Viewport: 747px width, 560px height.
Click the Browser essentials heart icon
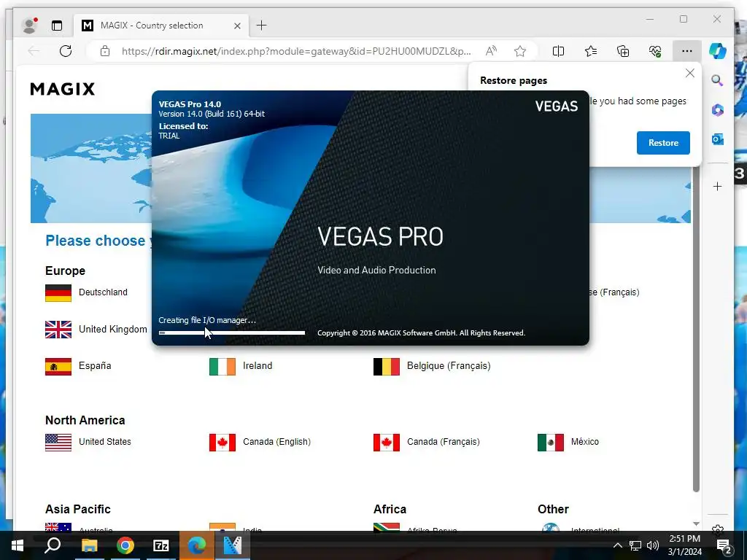click(x=655, y=51)
